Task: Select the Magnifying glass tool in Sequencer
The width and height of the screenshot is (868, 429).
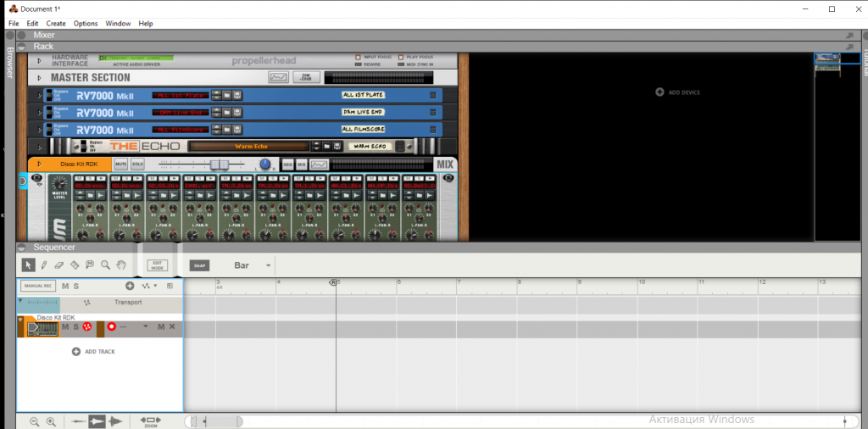Action: (105, 265)
